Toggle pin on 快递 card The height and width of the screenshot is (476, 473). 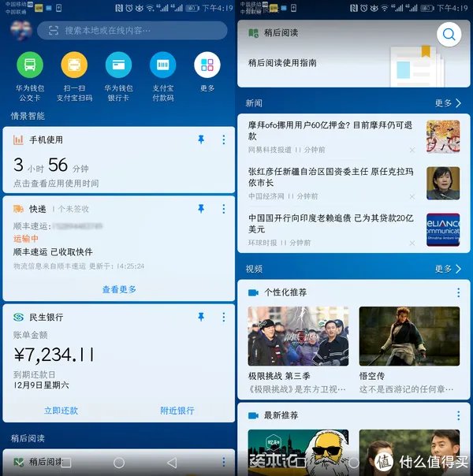(201, 209)
